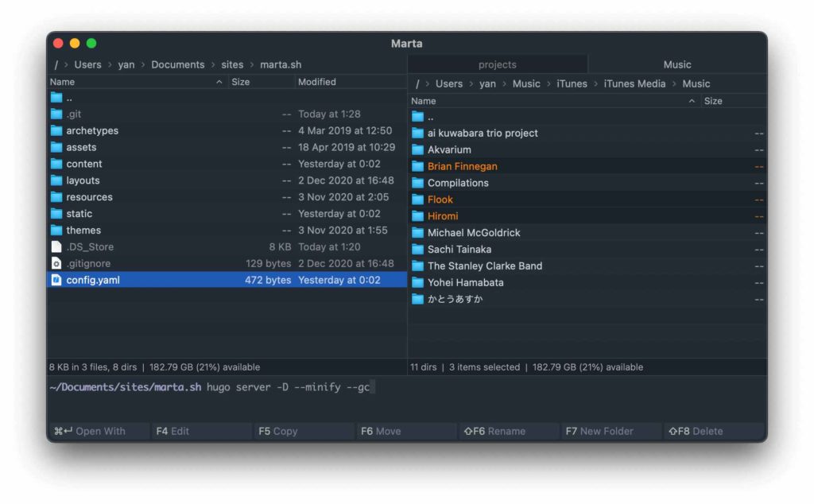Click the Akvarium folder icon
814x504 pixels.
coord(418,150)
